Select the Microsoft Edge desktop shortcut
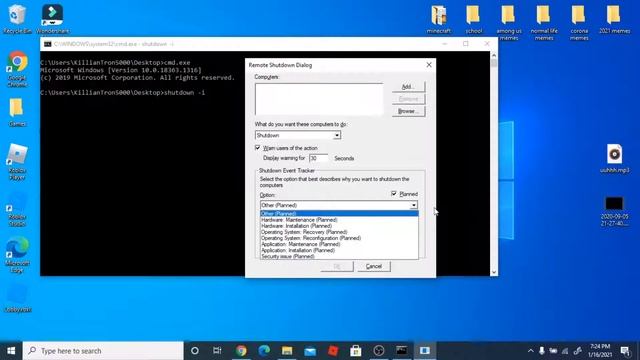This screenshot has width=640, height=360. point(17,255)
